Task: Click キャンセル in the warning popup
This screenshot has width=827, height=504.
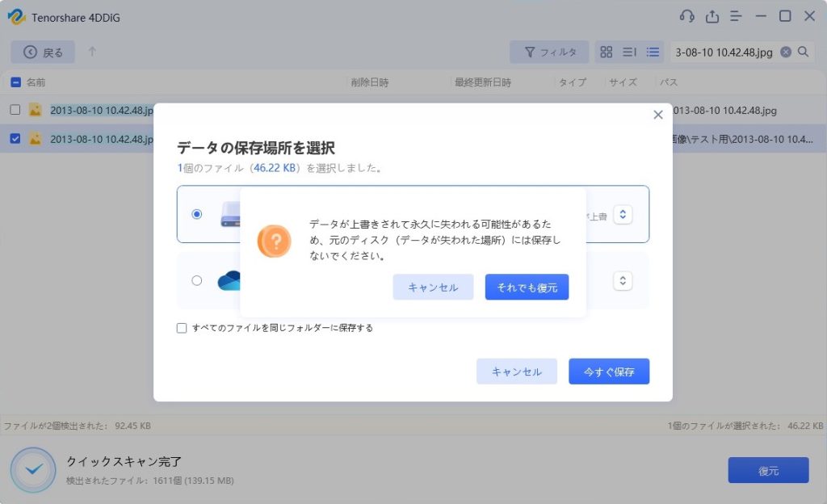Action: point(433,288)
